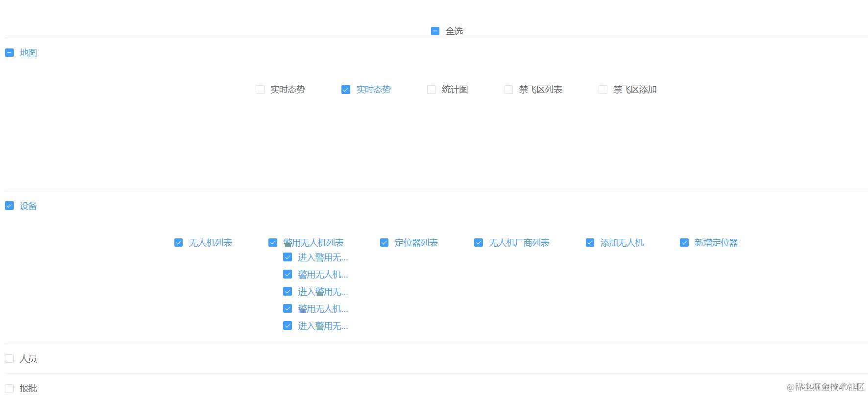Image resolution: width=868 pixels, height=395 pixels.
Task: Uncheck the blue checked 实时态势 option
Action: (x=346, y=90)
